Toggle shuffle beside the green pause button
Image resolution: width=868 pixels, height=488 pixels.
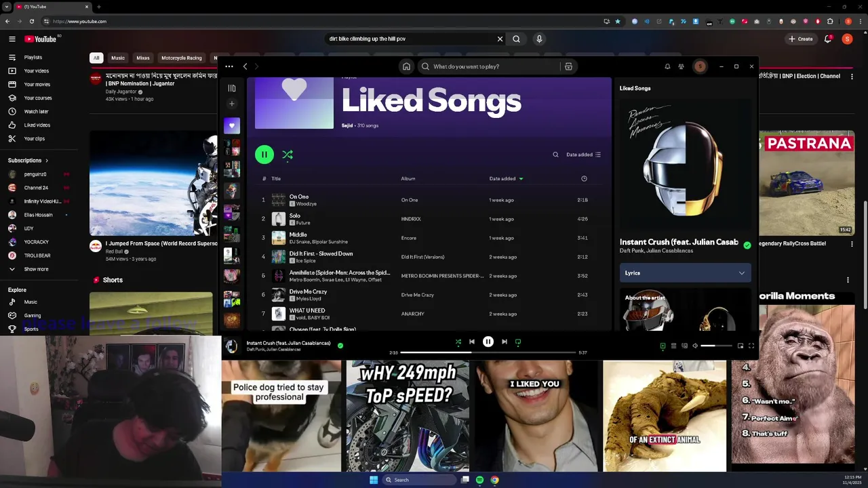(x=288, y=155)
